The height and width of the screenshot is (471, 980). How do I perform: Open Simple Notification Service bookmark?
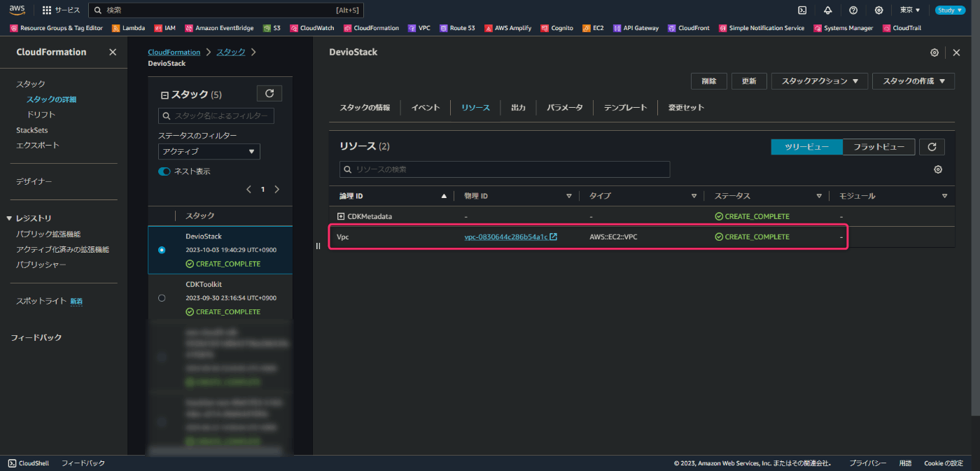[x=762, y=28]
